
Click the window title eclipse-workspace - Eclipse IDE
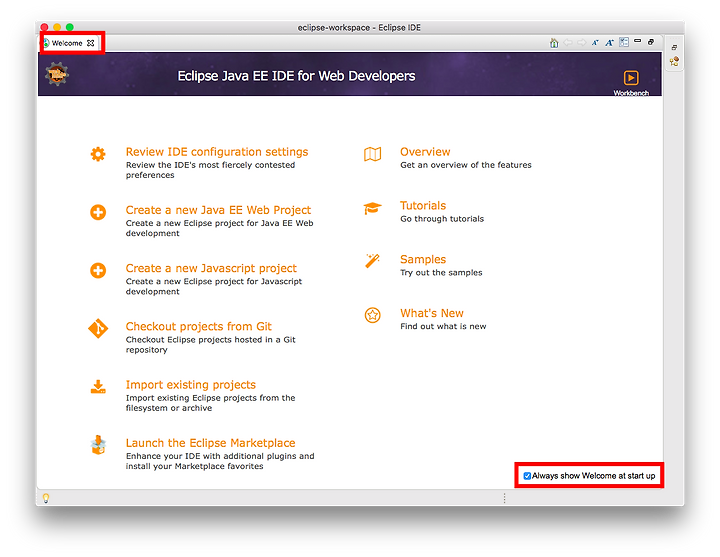pos(359,28)
